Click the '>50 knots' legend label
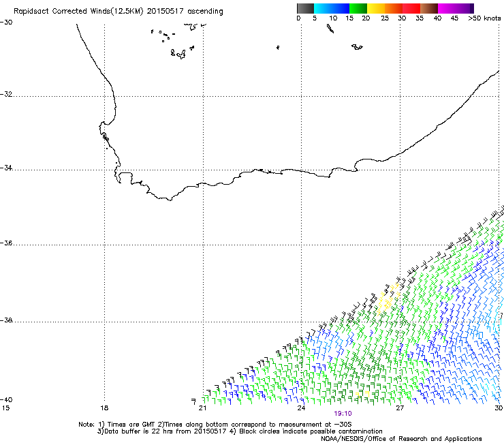 click(x=484, y=18)
